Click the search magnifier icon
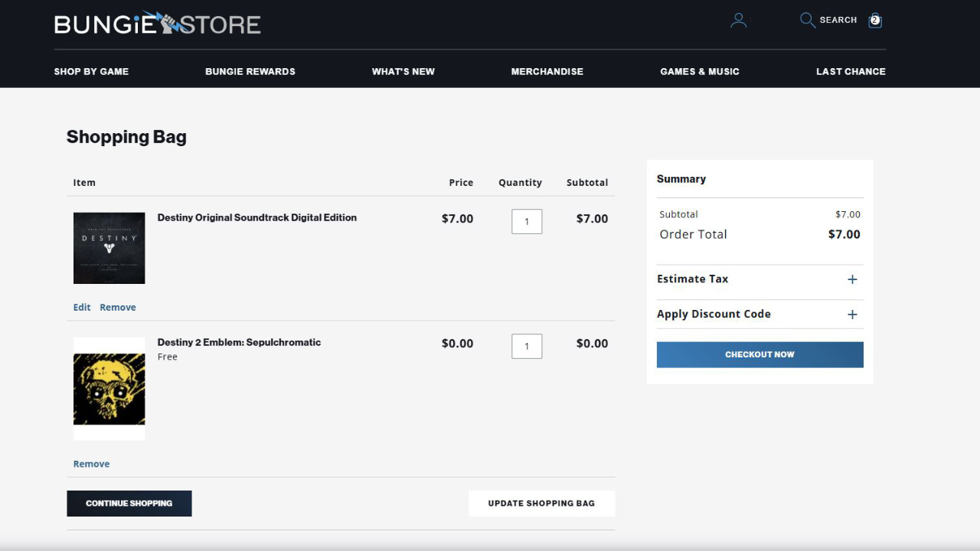The image size is (980, 551). [807, 20]
